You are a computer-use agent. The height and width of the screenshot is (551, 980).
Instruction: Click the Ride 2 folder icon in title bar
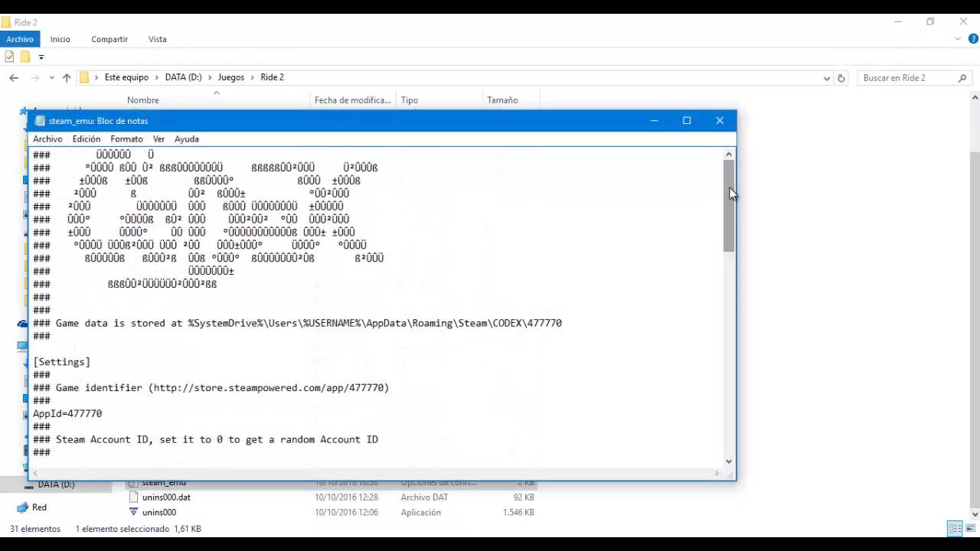coord(5,22)
